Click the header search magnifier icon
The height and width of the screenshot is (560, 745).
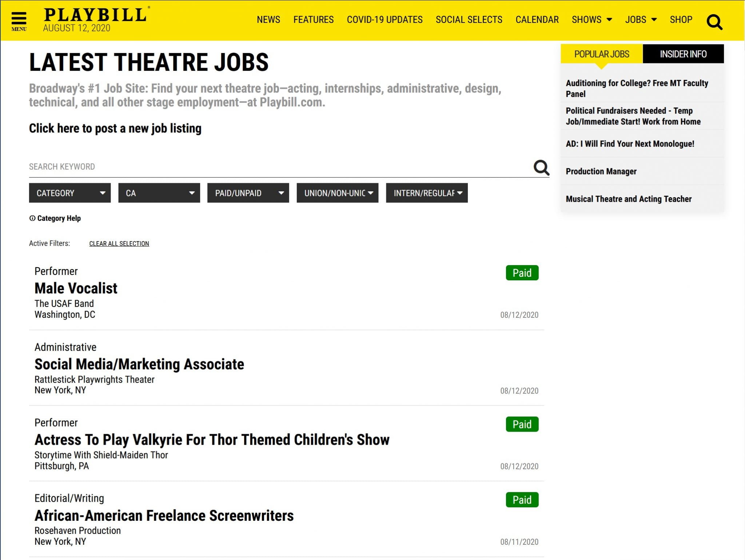click(714, 22)
